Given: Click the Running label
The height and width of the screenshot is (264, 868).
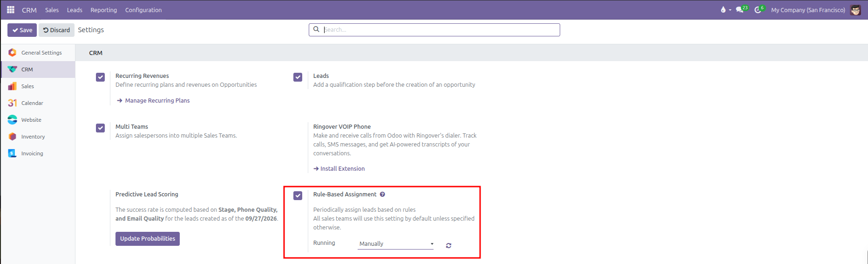Looking at the screenshot, I should point(324,243).
